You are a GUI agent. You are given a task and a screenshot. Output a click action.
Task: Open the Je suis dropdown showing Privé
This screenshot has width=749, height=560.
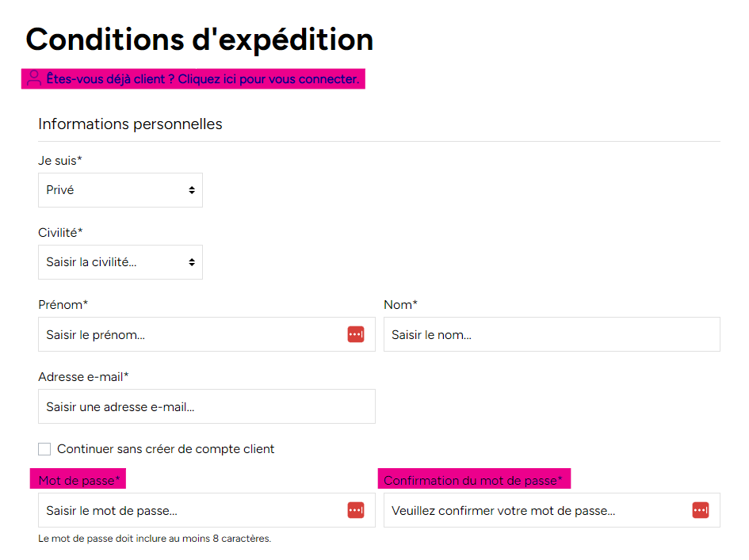click(x=120, y=190)
